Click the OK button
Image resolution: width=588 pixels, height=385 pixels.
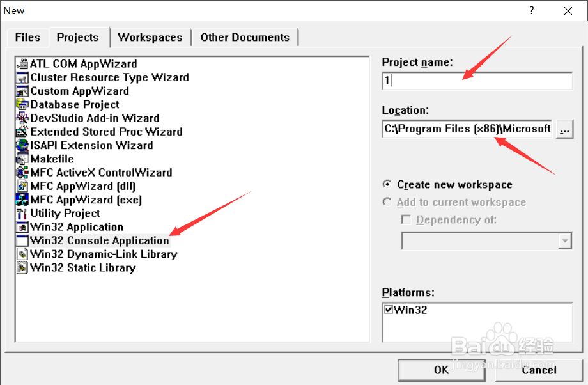click(441, 370)
